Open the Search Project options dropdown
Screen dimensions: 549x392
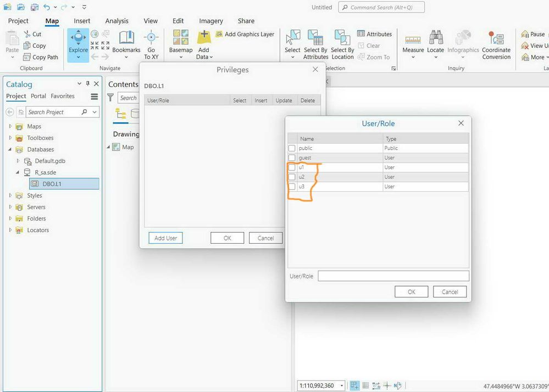[x=95, y=112]
